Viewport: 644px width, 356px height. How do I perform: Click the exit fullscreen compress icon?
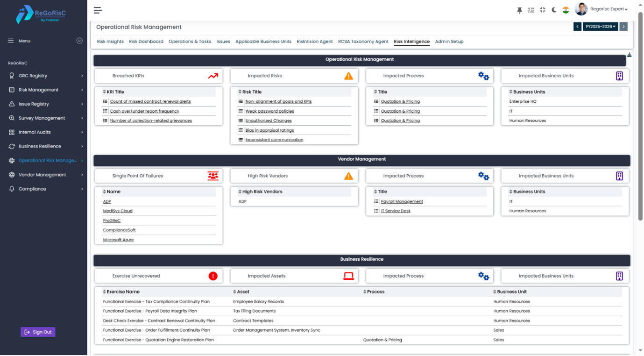543,10
